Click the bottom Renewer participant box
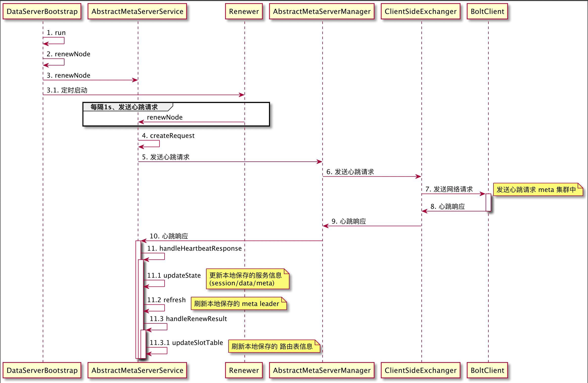 244,370
